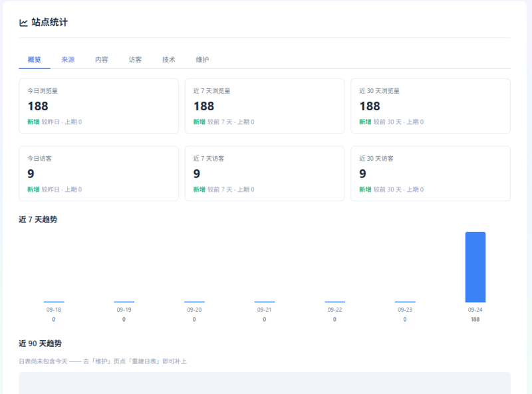Click the gray 近 90 天趋势 chart area
The height and width of the screenshot is (394, 532).
(x=265, y=383)
